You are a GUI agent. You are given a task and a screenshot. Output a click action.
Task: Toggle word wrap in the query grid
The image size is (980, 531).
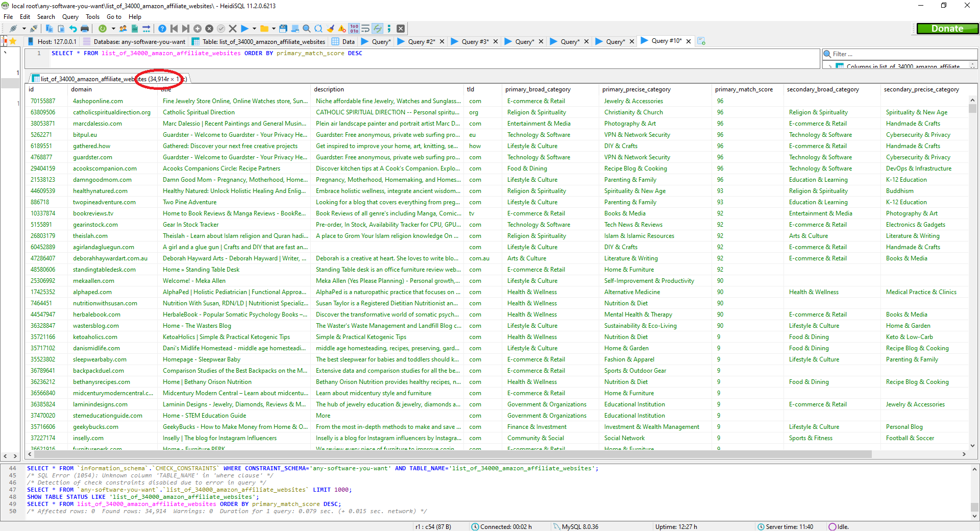[x=364, y=29]
